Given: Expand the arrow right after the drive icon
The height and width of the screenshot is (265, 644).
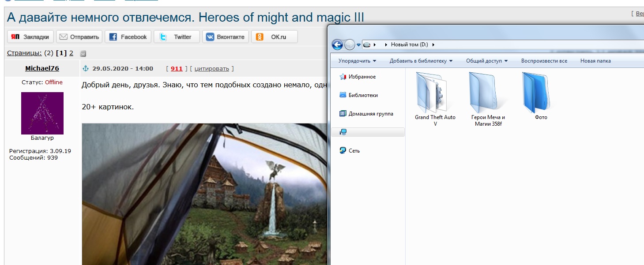Looking at the screenshot, I should click(375, 45).
